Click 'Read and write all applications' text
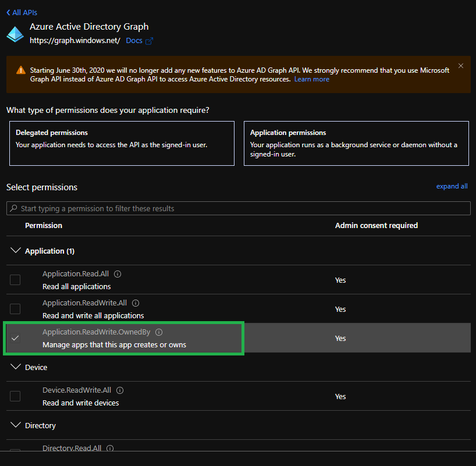The height and width of the screenshot is (466, 476). point(93,316)
